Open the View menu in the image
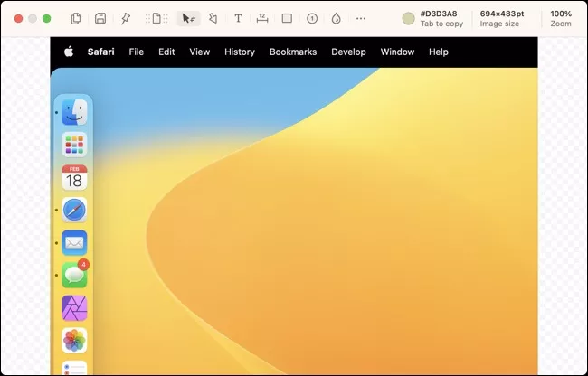This screenshot has width=588, height=376. point(200,52)
